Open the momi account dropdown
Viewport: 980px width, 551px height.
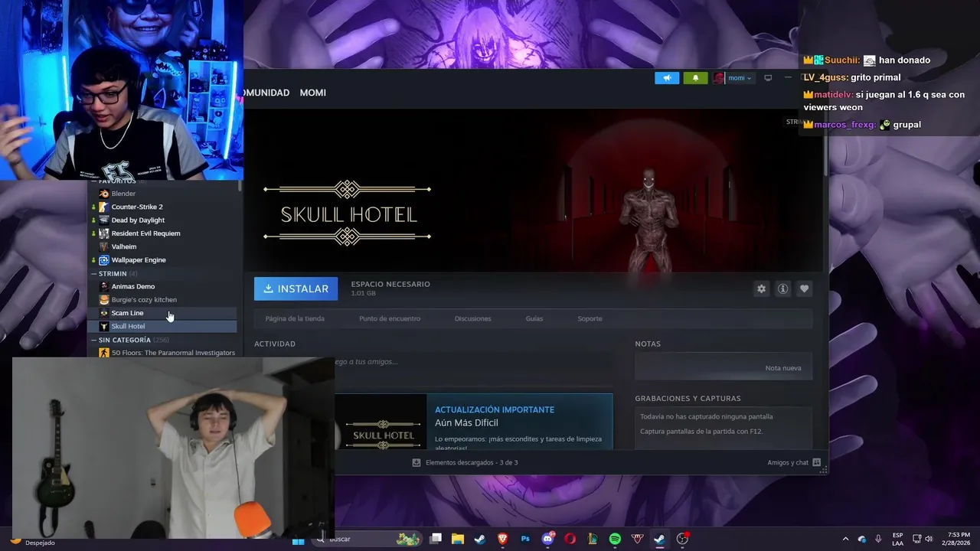click(x=740, y=78)
